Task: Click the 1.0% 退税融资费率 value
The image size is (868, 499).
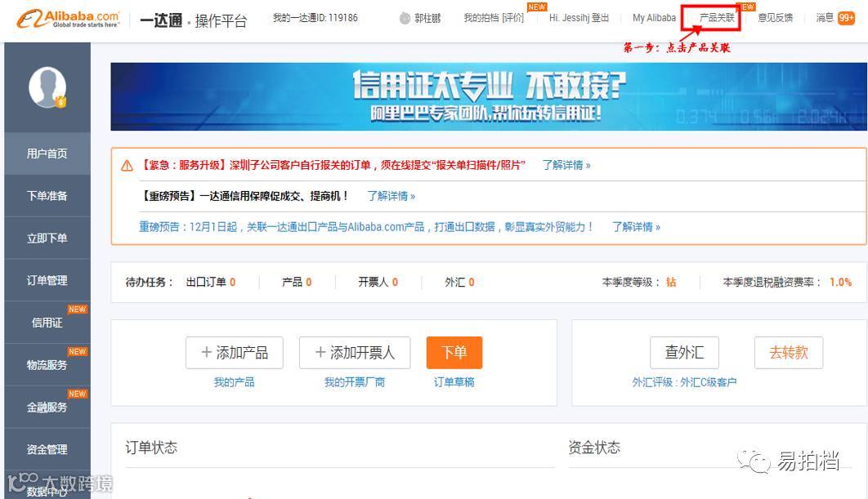Action: [840, 282]
